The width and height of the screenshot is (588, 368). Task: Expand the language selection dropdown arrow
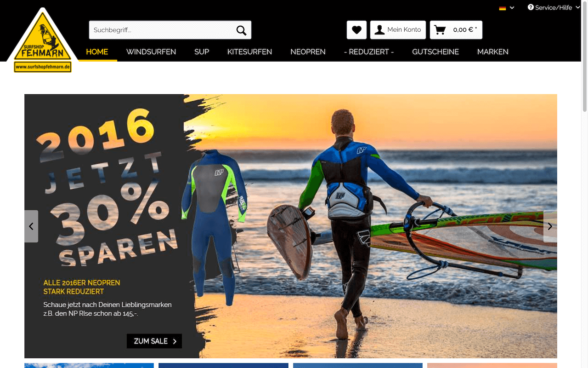pyautogui.click(x=512, y=8)
